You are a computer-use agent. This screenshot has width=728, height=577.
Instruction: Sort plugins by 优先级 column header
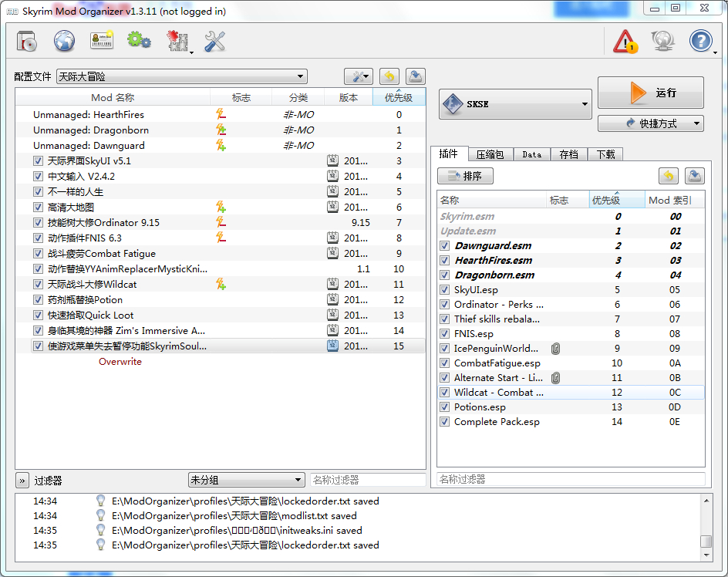pos(617,201)
